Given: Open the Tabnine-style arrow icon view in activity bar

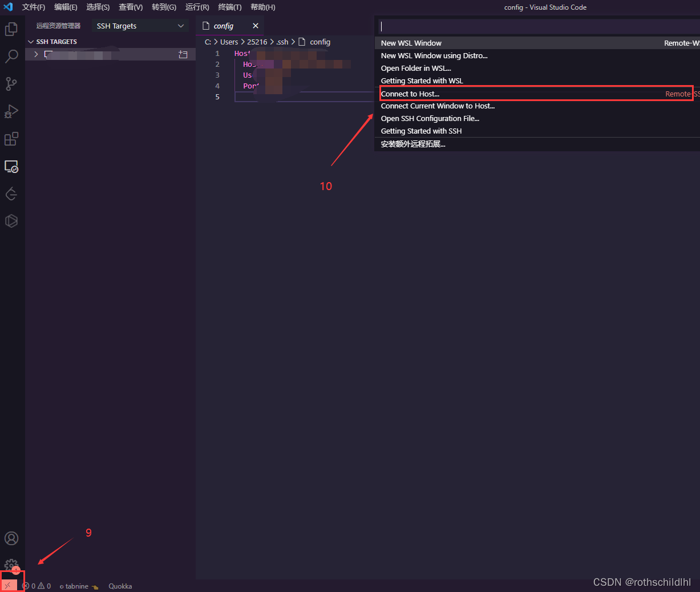Looking at the screenshot, I should (x=11, y=194).
